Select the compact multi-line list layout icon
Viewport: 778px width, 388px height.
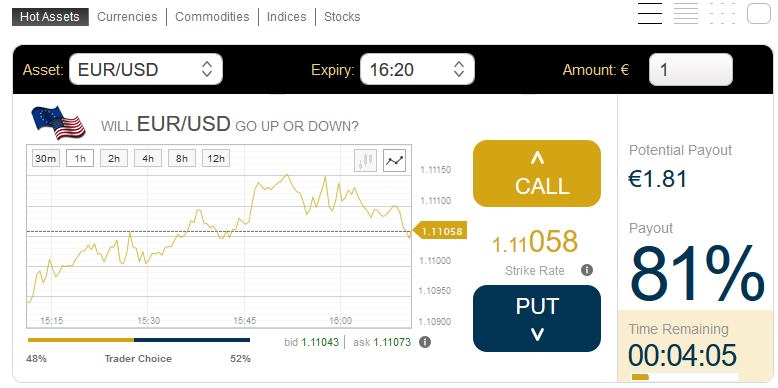point(686,13)
